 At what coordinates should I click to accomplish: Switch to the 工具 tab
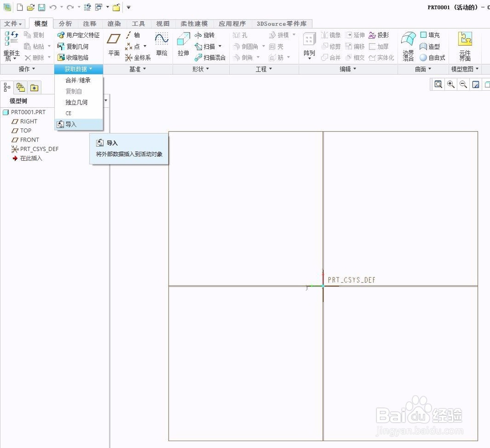pos(138,24)
